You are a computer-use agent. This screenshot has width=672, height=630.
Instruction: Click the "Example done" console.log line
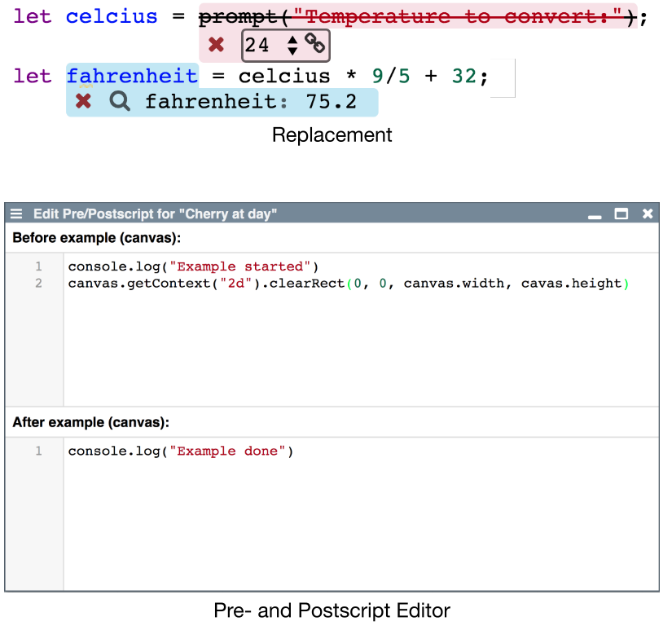[180, 451]
